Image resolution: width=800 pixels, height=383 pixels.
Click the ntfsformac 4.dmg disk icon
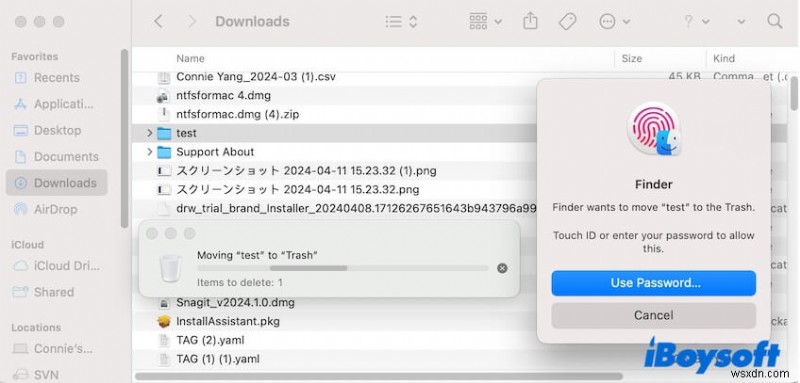click(164, 95)
